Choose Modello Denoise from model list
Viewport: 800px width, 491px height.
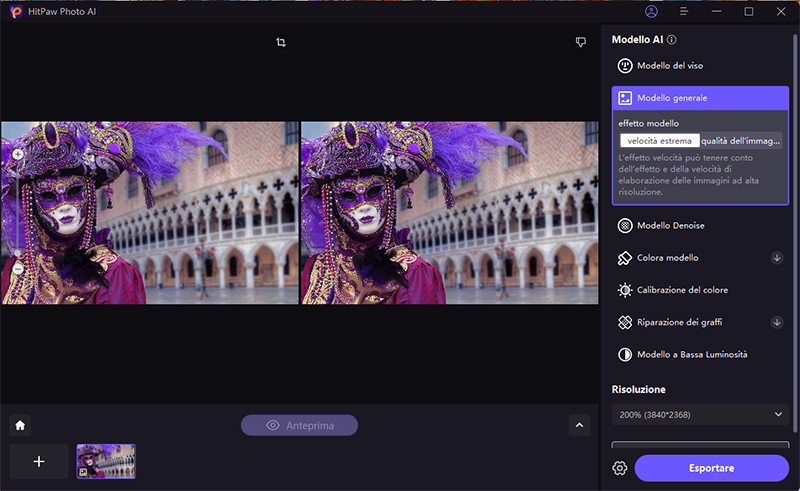pyautogui.click(x=700, y=226)
